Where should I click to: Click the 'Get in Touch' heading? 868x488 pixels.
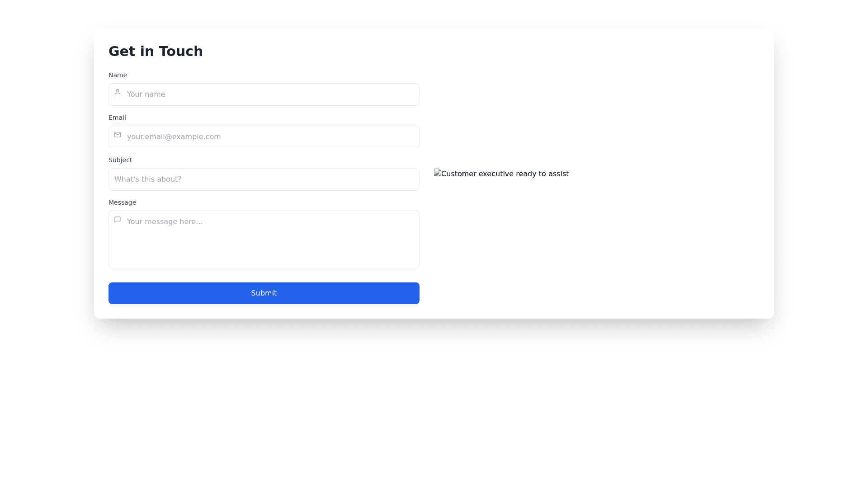point(156,52)
